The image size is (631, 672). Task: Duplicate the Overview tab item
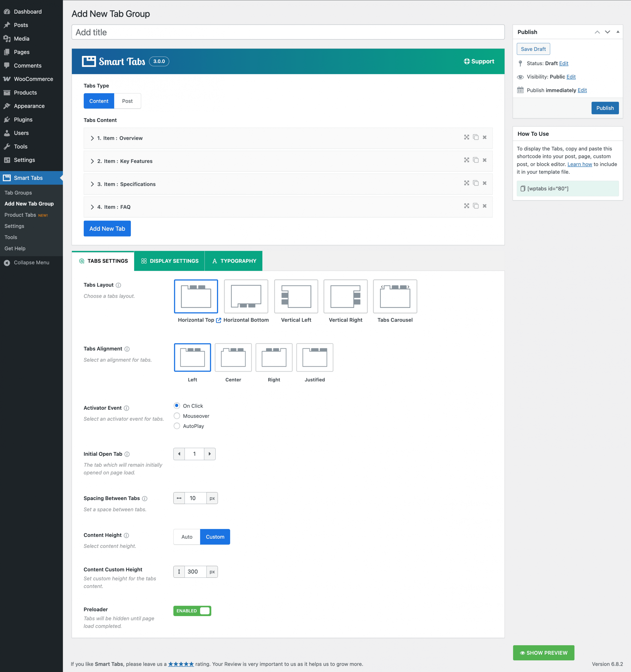pos(476,137)
